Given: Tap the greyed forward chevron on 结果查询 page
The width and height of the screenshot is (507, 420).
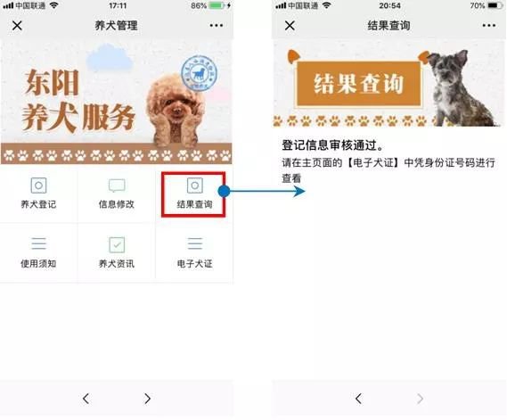Looking at the screenshot, I should [x=420, y=399].
